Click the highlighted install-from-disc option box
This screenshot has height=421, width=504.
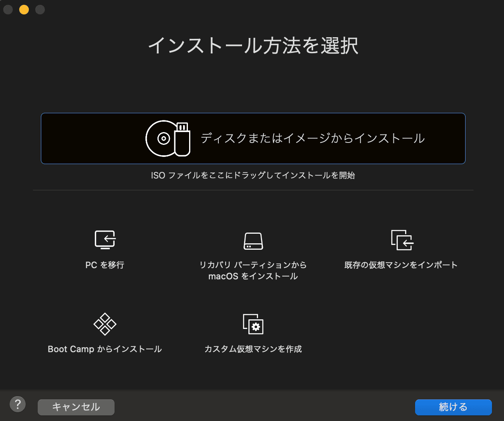(253, 138)
